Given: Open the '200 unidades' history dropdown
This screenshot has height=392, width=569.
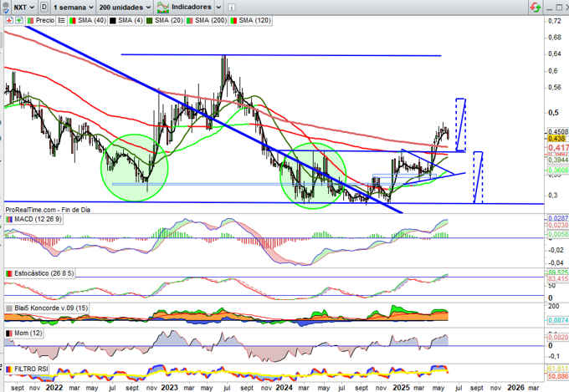Looking at the screenshot, I should click(125, 8).
